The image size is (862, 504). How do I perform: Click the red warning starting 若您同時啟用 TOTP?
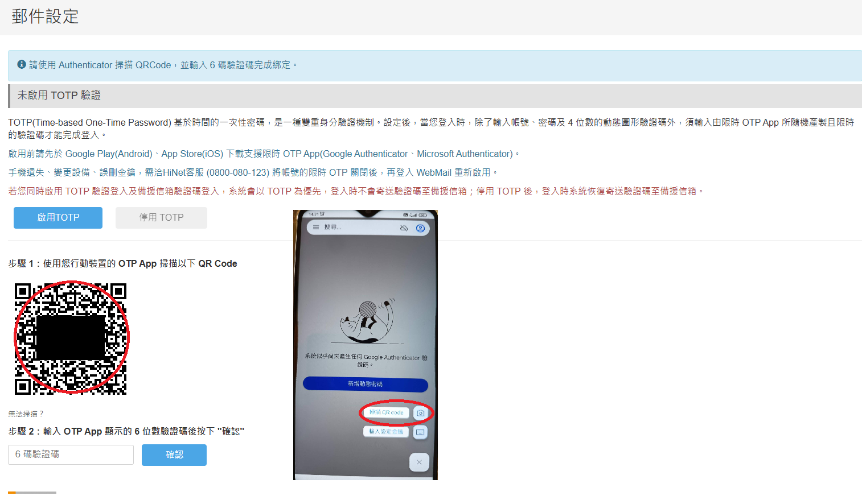[x=357, y=192]
